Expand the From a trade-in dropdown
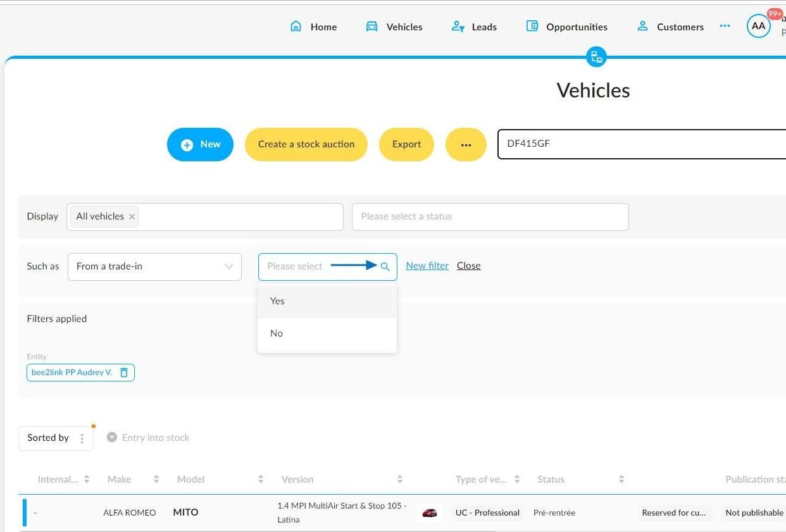The image size is (786, 532). 154,266
